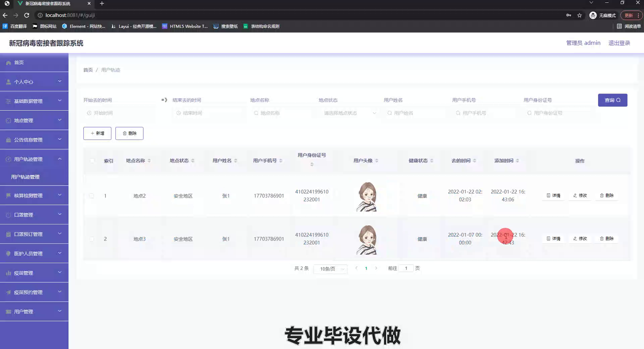This screenshot has height=349, width=644.
Task: Open the 疫苗管理 sidebar menu
Action: tap(34, 273)
